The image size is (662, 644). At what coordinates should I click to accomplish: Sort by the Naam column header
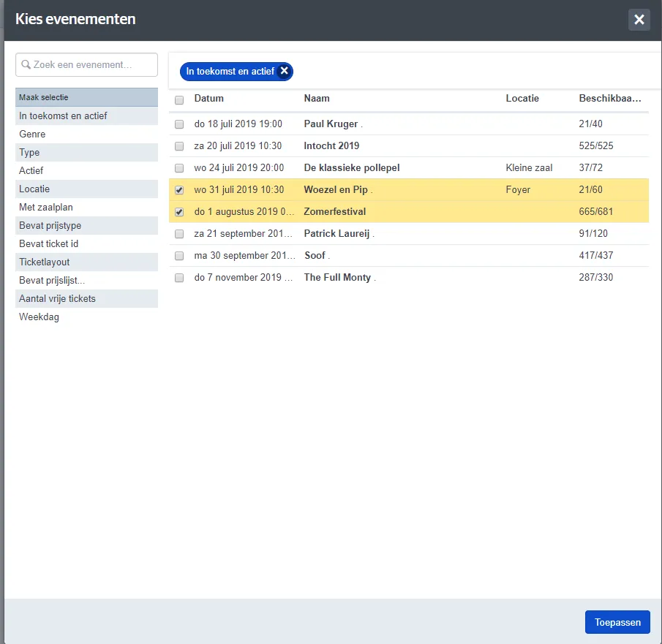(x=317, y=99)
